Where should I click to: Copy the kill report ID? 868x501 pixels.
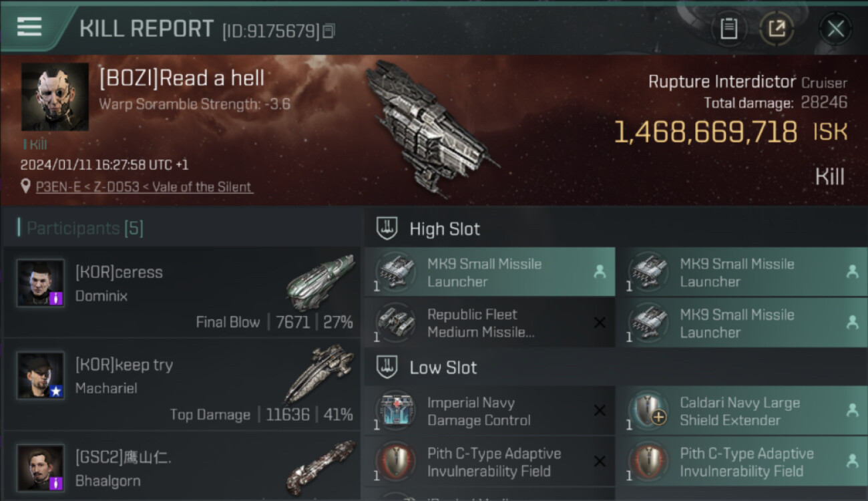(329, 31)
